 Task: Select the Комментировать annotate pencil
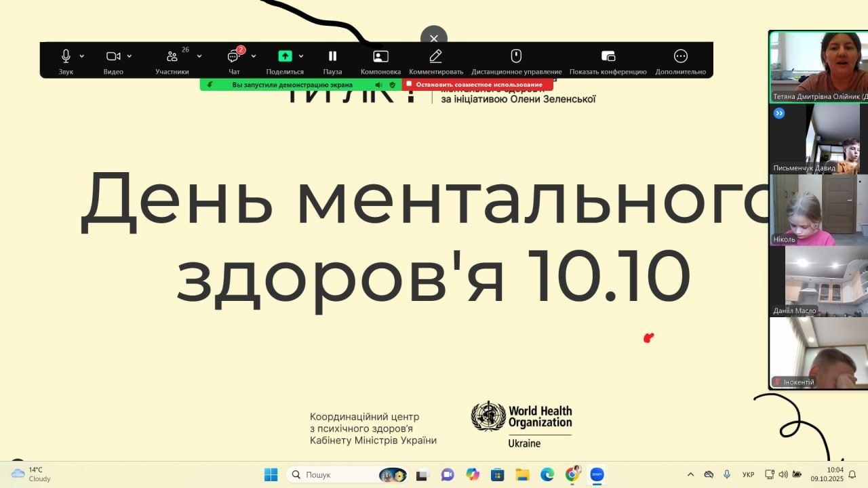(435, 56)
